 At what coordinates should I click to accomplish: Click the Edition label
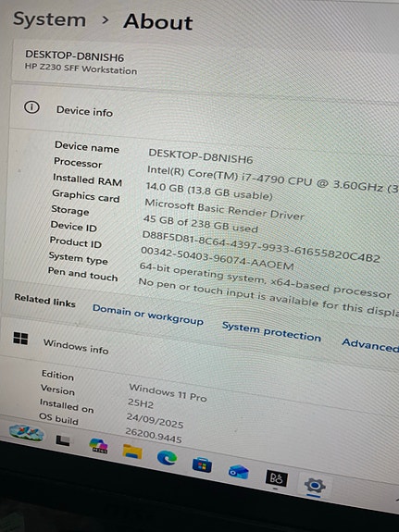[x=57, y=376]
